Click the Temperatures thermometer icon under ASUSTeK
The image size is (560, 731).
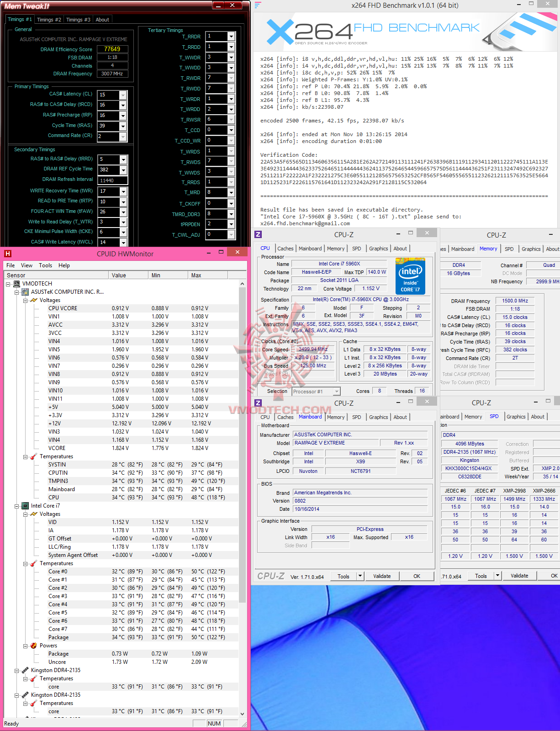click(34, 456)
